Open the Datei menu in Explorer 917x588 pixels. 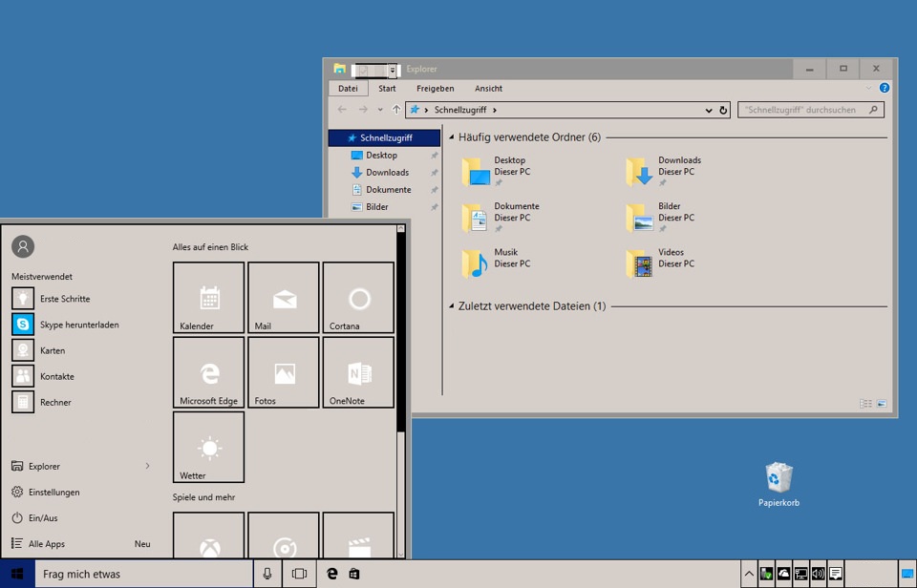(348, 88)
